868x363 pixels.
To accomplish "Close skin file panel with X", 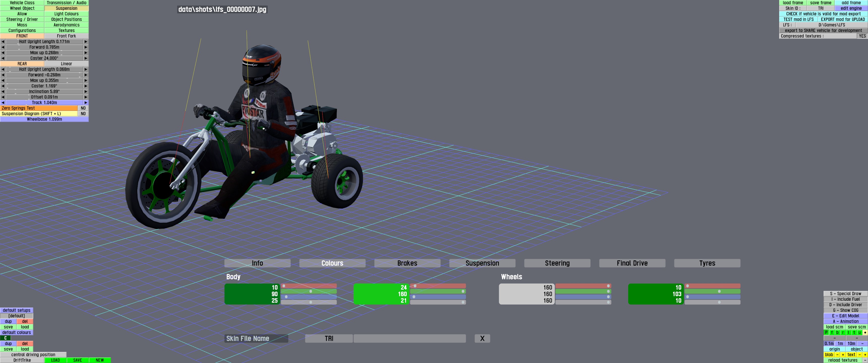I will (x=482, y=338).
